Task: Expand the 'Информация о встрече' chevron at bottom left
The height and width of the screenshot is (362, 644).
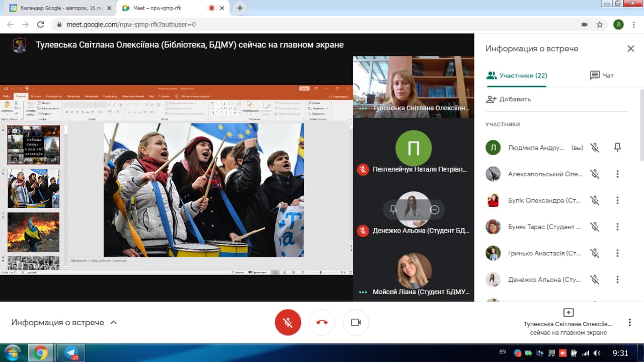Action: (x=114, y=322)
